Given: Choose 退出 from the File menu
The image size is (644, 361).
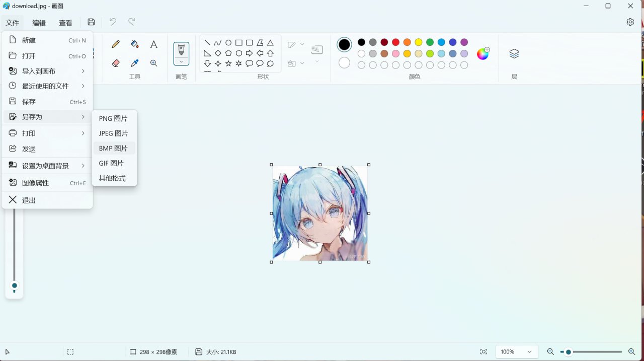Looking at the screenshot, I should 47,200.
